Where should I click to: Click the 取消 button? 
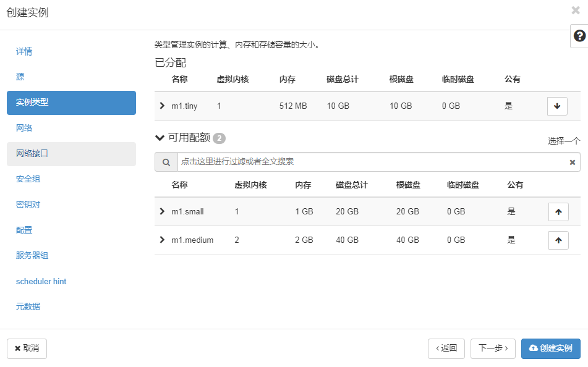(27, 348)
